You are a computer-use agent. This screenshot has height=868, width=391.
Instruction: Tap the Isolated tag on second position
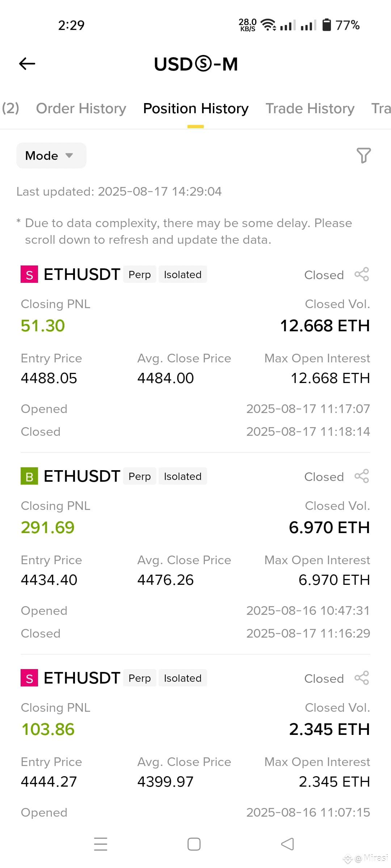(x=183, y=476)
